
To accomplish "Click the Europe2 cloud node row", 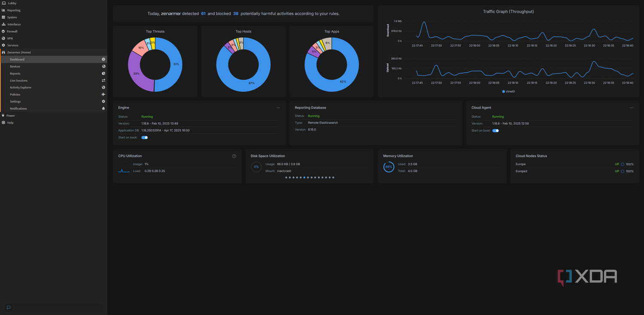I will click(x=574, y=171).
